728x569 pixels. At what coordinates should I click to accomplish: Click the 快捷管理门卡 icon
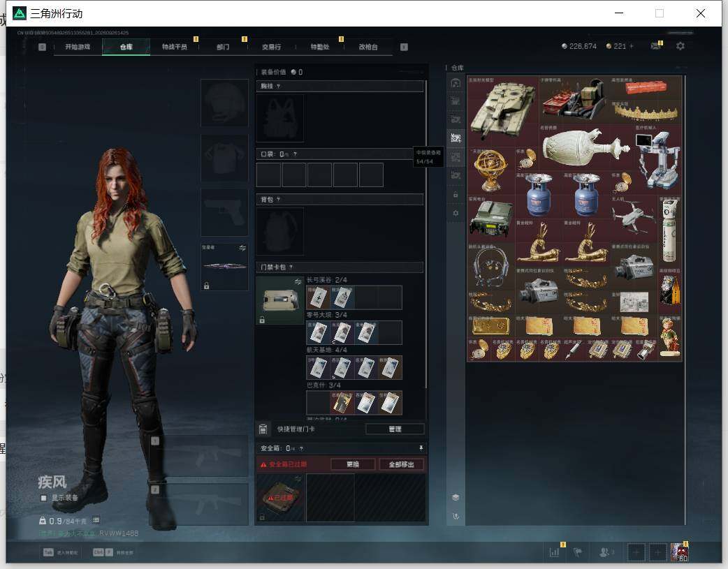pyautogui.click(x=263, y=429)
